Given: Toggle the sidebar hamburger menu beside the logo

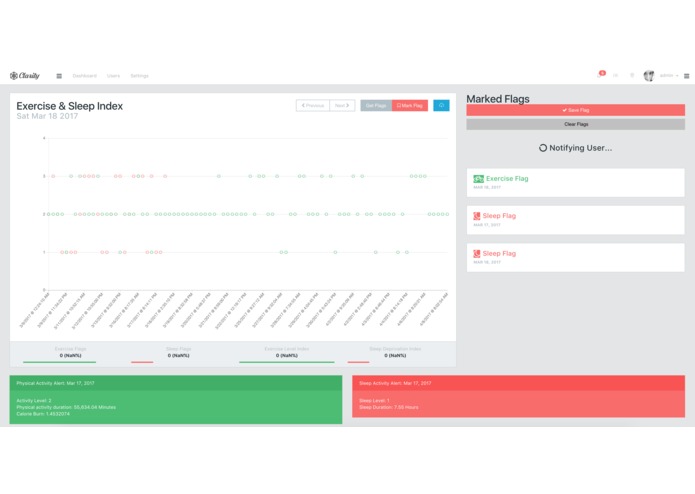Looking at the screenshot, I should (59, 76).
